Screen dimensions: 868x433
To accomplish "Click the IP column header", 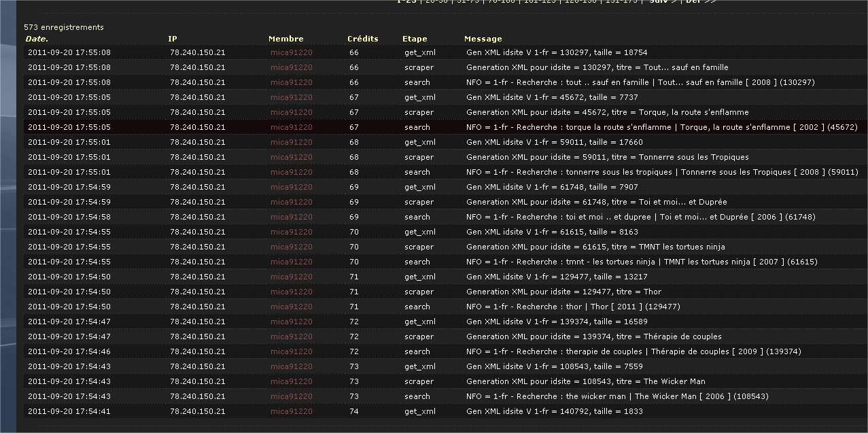I will pyautogui.click(x=173, y=39).
